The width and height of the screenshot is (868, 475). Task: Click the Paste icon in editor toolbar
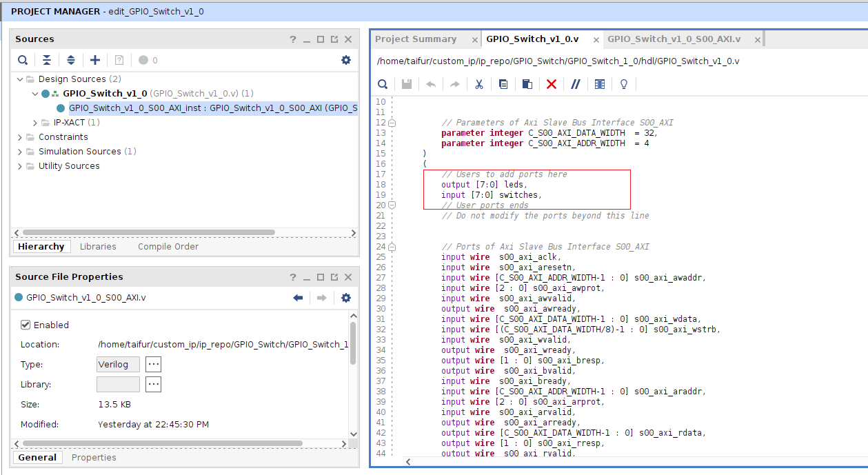pyautogui.click(x=527, y=84)
